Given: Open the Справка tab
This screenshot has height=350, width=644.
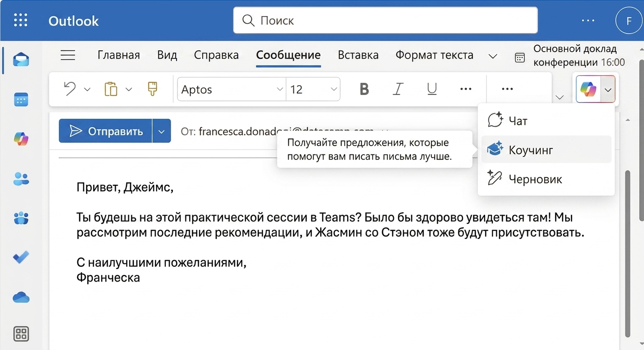Looking at the screenshot, I should pos(216,55).
